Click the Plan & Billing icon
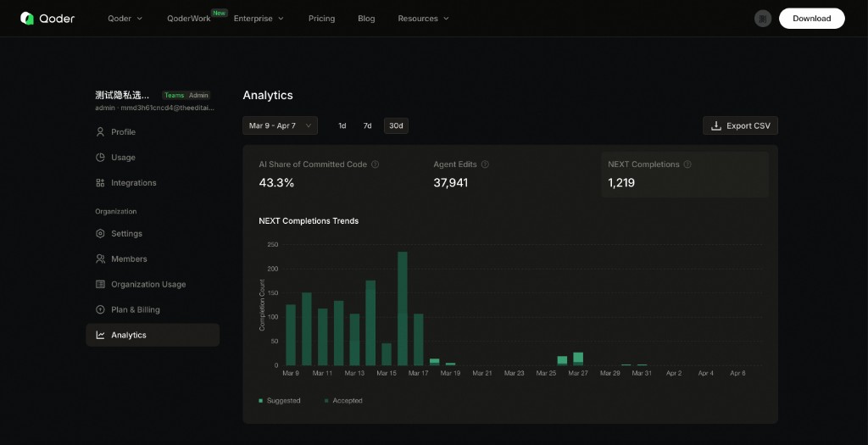This screenshot has width=868, height=445. (x=100, y=310)
